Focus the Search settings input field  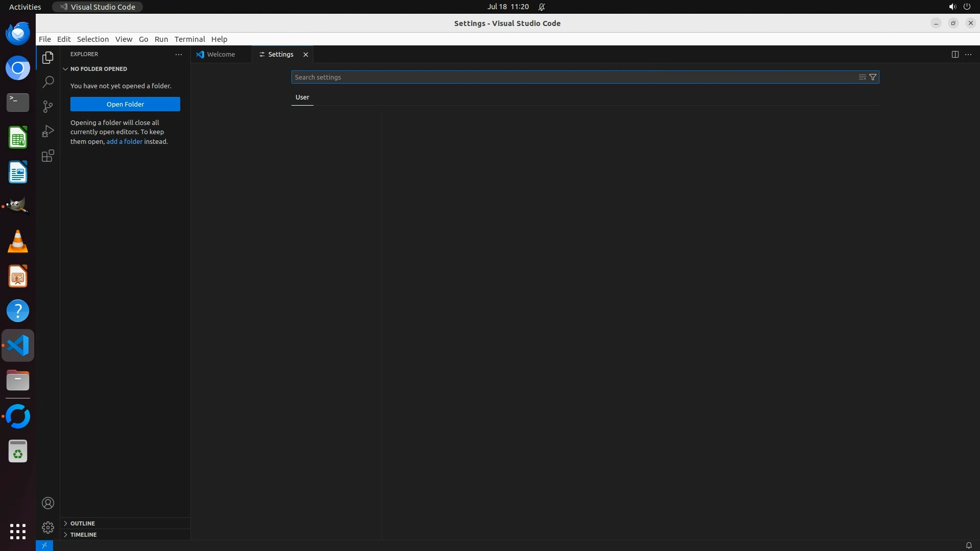(572, 77)
